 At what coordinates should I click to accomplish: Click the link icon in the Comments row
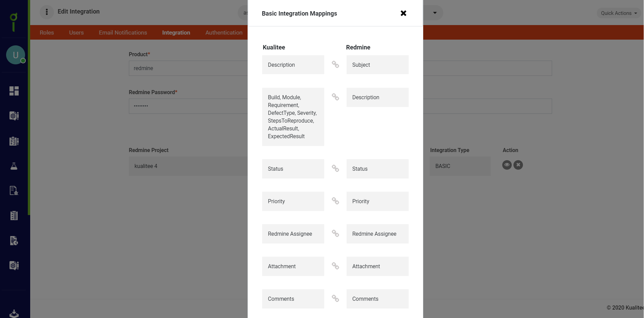pos(335,298)
